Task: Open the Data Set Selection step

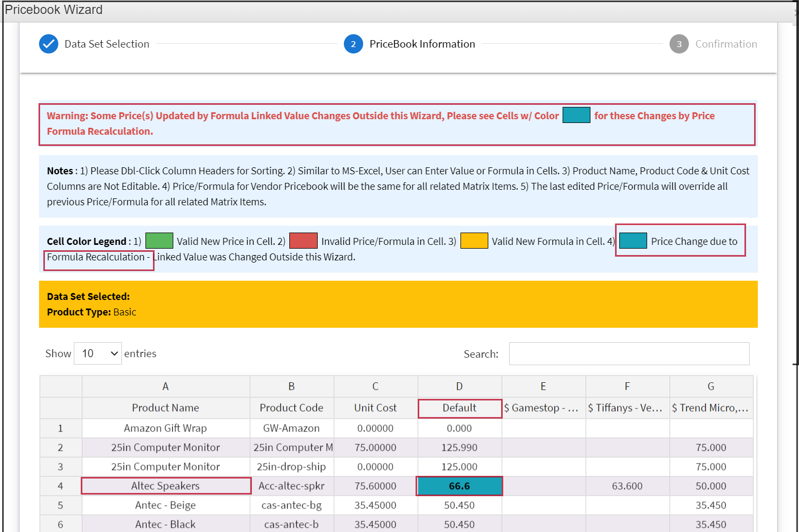Action: click(107, 44)
